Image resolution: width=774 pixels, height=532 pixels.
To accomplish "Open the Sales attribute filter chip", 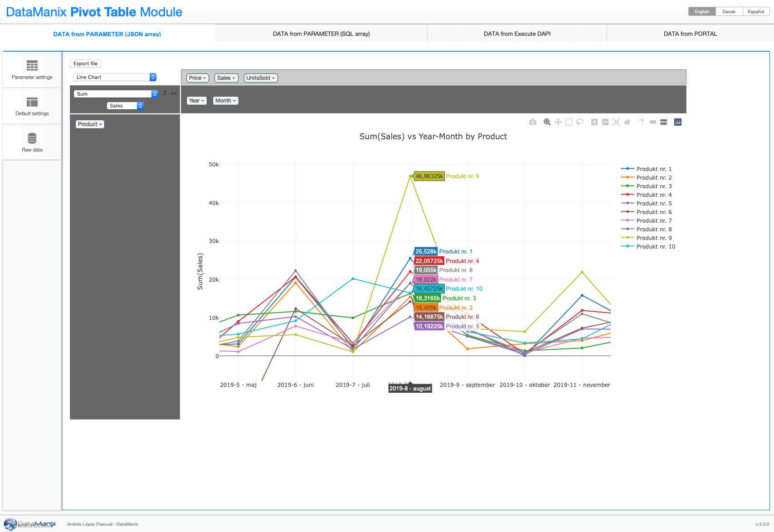I will [226, 78].
